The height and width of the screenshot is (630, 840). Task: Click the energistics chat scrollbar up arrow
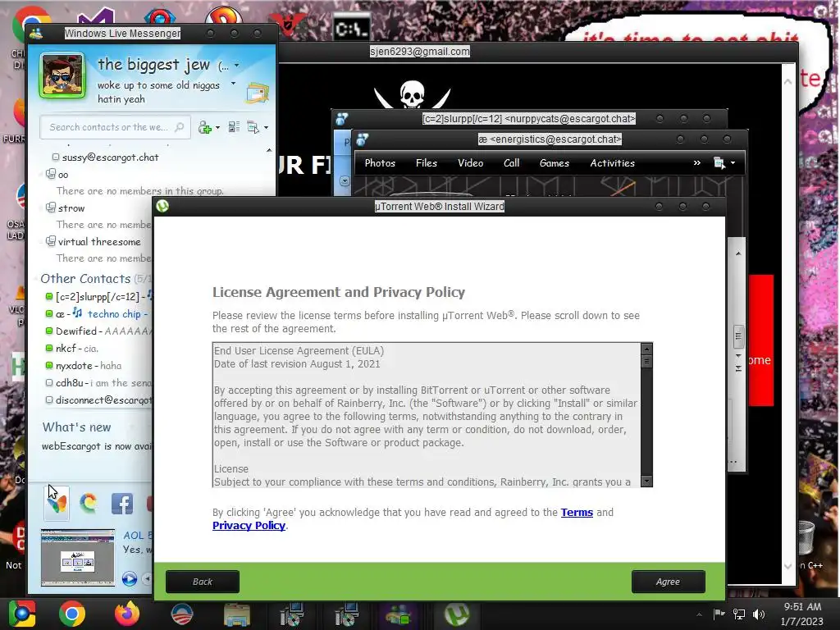pyautogui.click(x=738, y=253)
